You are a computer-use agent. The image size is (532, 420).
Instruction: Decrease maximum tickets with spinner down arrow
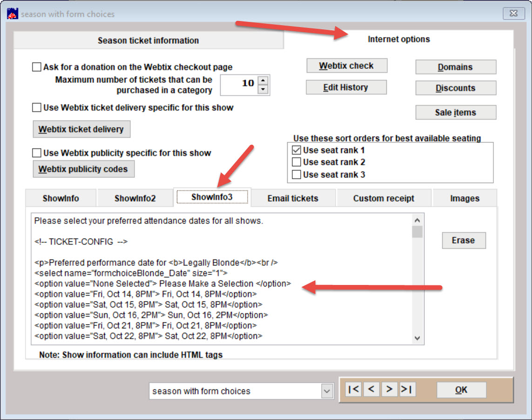tap(263, 89)
